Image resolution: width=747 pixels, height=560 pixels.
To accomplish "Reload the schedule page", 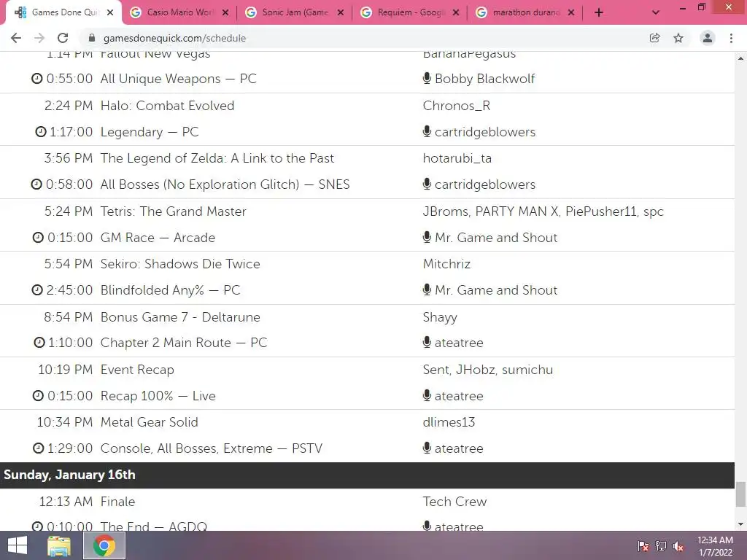I will coord(63,38).
